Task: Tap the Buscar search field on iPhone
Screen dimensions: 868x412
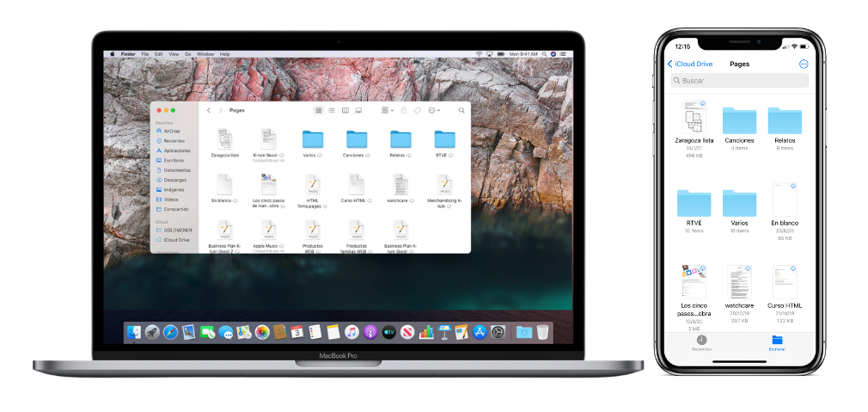Action: coord(740,81)
